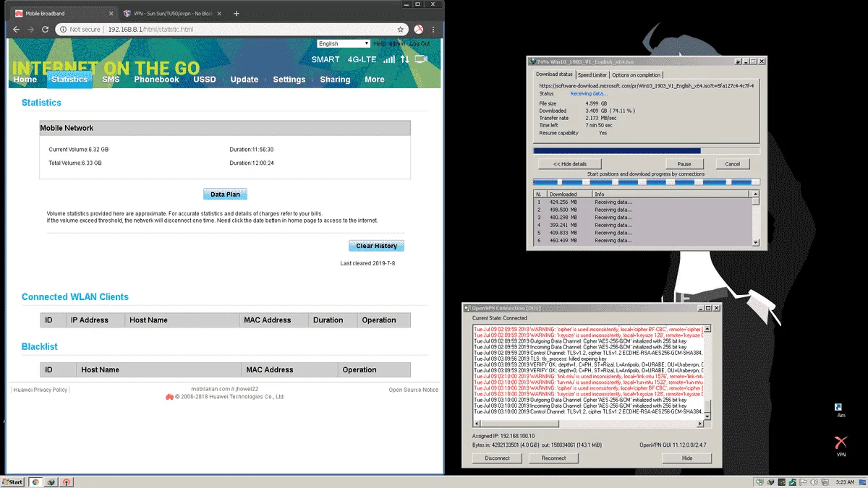Open the Home menu item
The width and height of the screenshot is (868, 488).
tap(25, 80)
